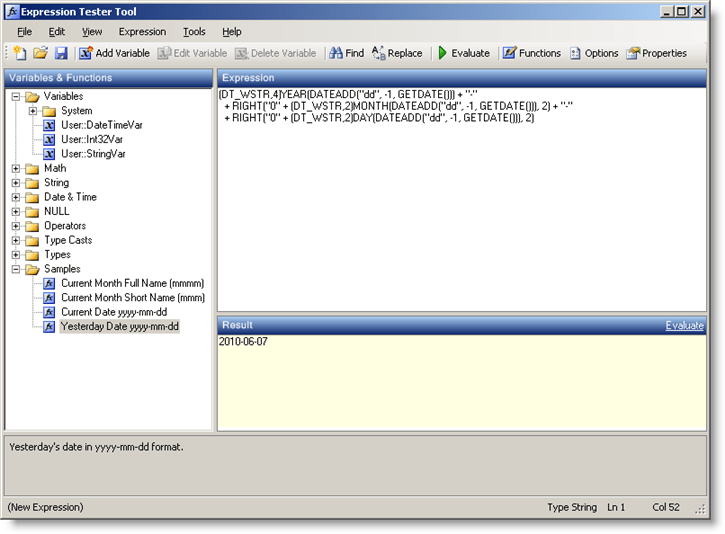The width and height of the screenshot is (725, 534).
Task: Expand the System variables node
Action: tap(32, 111)
